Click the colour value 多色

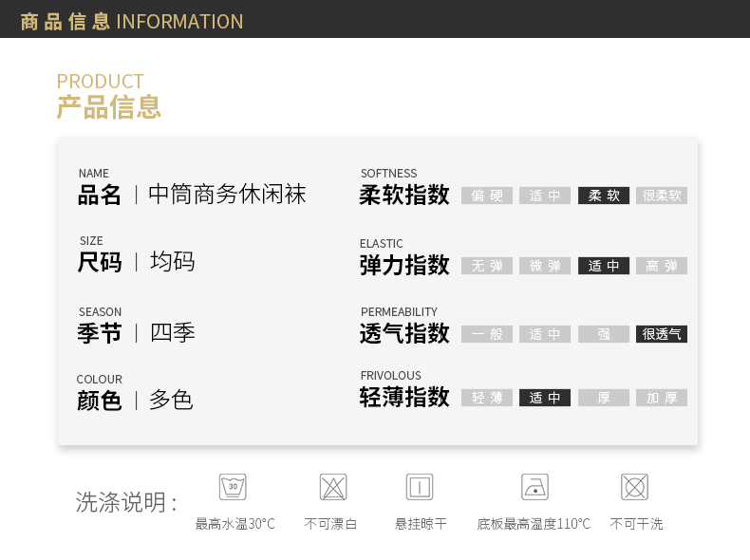pyautogui.click(x=171, y=400)
